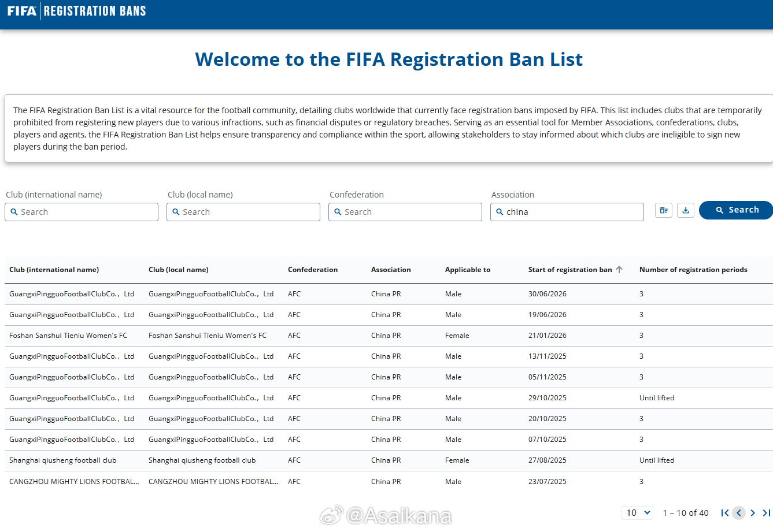Click the CANGZHOU MIGHTY LIONS row
The height and width of the screenshot is (532, 773).
pos(389,481)
